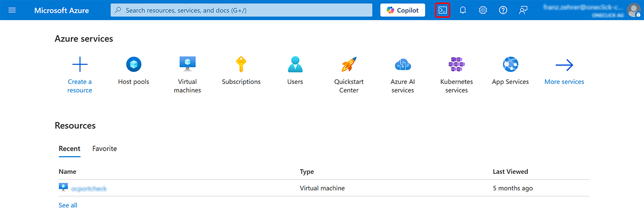The height and width of the screenshot is (218, 644).
Task: Launch the Quickstart Center rocket icon
Action: click(349, 65)
